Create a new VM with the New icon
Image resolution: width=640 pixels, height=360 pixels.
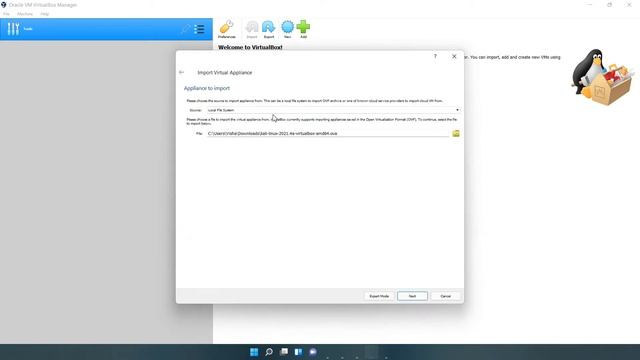(287, 29)
